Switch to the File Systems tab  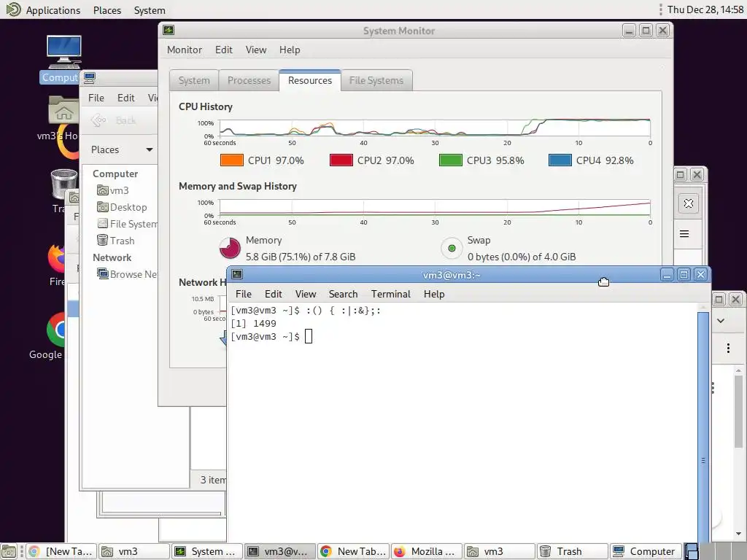pyautogui.click(x=376, y=80)
